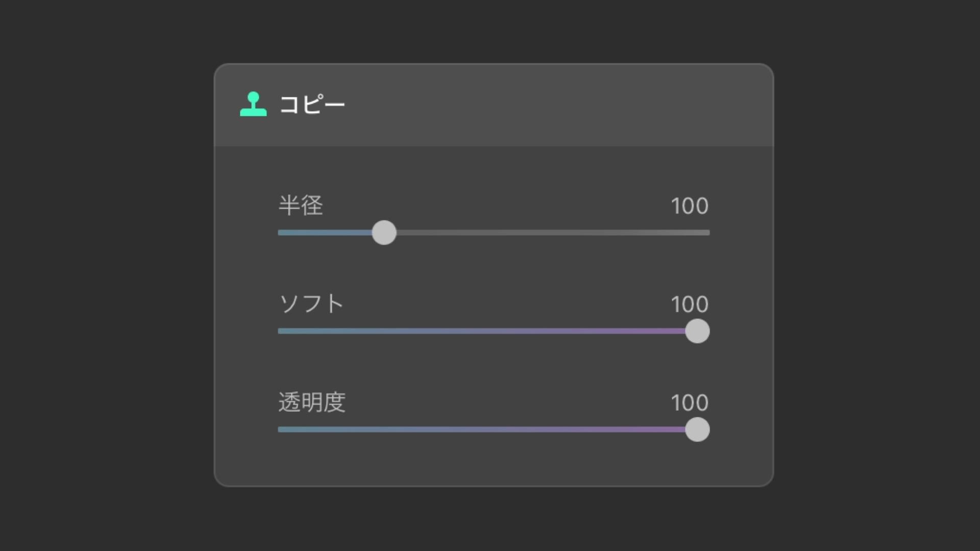Click the empty header bar right of コピー
The width and height of the screenshot is (980, 551).
(x=561, y=105)
